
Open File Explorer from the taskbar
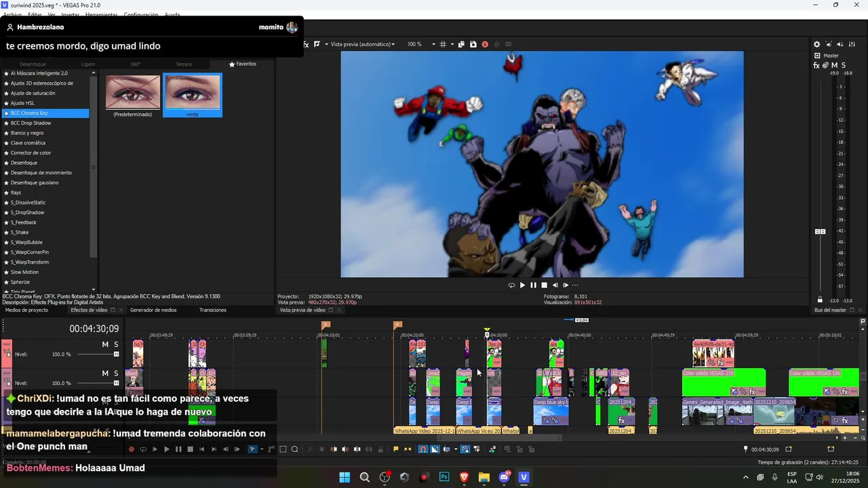(x=484, y=477)
